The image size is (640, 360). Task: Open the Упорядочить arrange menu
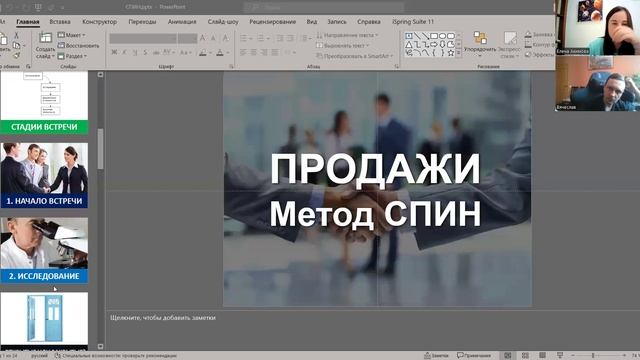[480, 44]
